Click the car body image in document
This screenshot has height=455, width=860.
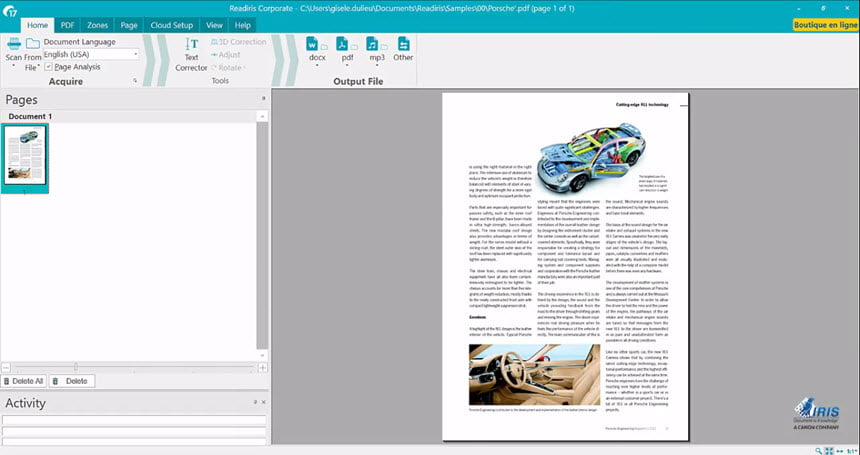590,157
